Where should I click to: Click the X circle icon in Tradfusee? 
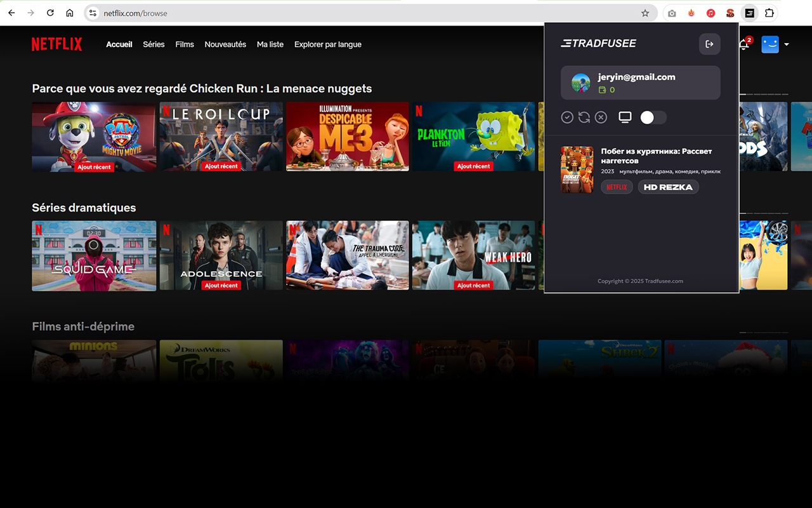(601, 117)
